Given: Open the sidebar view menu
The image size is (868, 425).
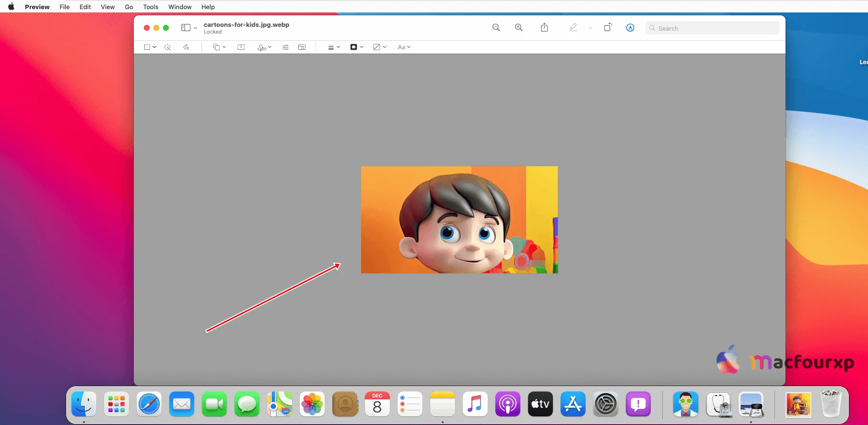Looking at the screenshot, I should [189, 28].
